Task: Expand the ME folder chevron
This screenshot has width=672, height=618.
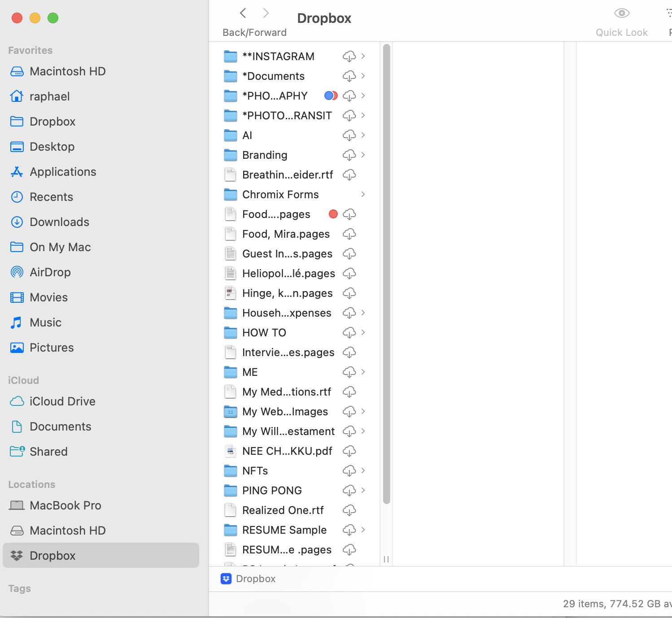Action: pos(363,372)
